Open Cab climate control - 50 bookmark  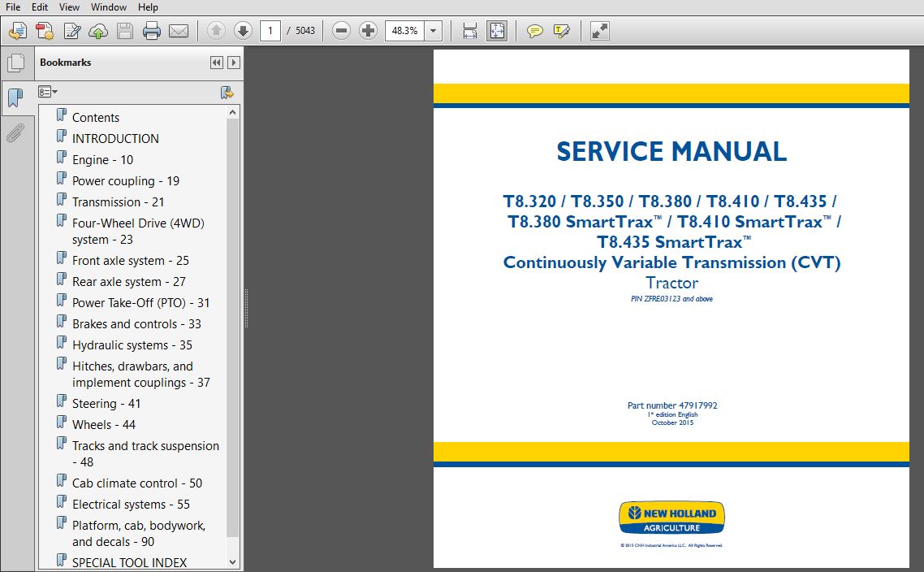[136, 483]
